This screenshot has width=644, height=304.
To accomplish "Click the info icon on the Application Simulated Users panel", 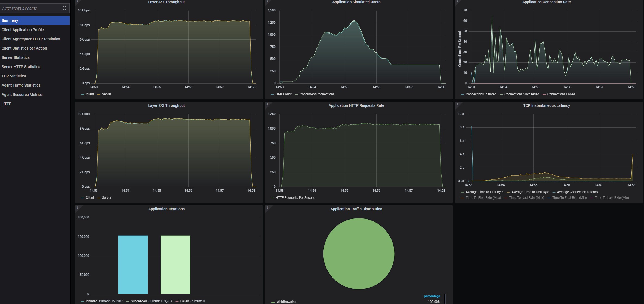I will (267, 1).
